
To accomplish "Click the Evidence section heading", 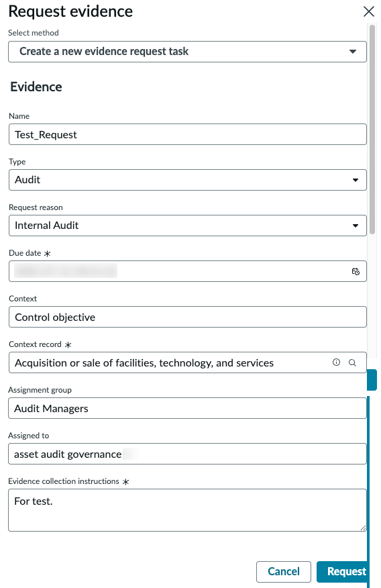I will (x=36, y=87).
